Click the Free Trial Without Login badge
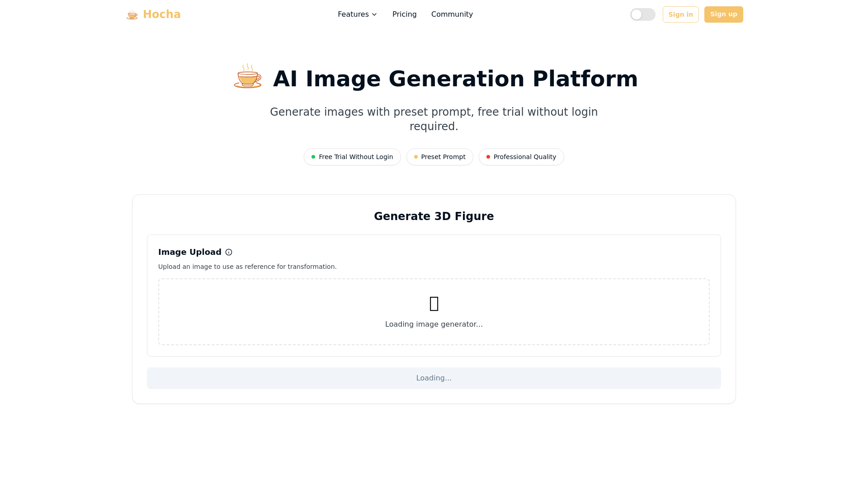The height and width of the screenshot is (488, 868). (352, 157)
